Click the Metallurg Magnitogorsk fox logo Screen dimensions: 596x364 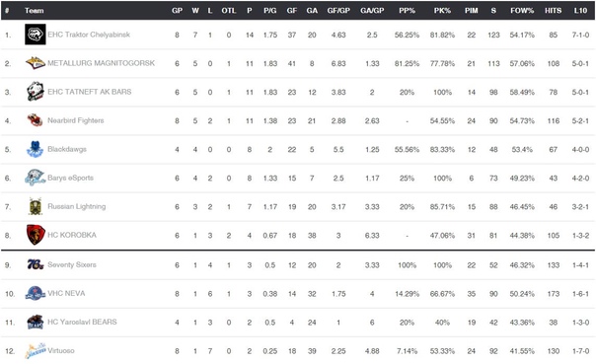pos(36,63)
